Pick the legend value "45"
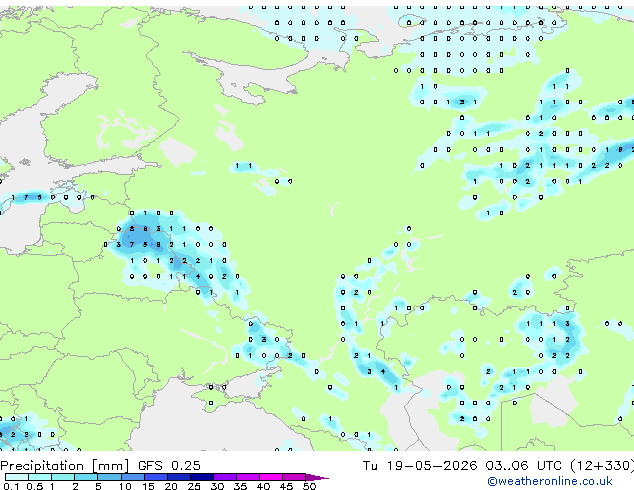 tap(286, 486)
